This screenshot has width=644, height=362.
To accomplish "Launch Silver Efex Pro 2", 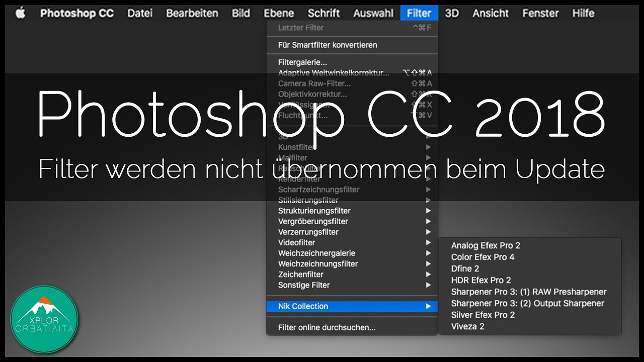I will click(x=530, y=315).
